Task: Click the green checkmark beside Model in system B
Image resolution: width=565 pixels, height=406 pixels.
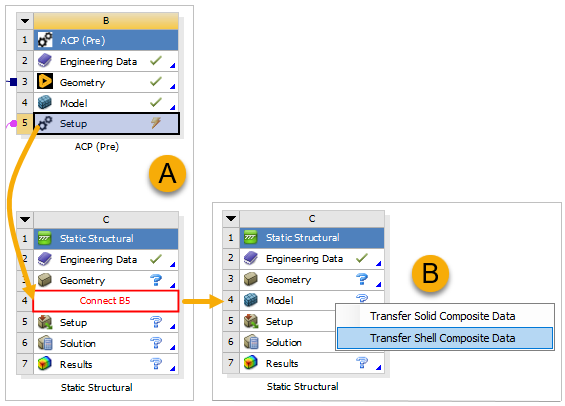Action: click(156, 102)
